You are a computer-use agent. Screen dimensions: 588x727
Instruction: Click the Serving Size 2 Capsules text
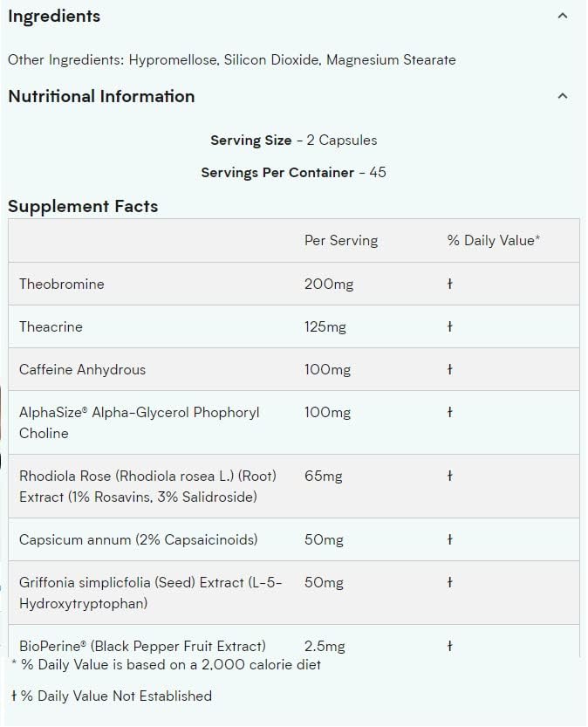tap(293, 140)
